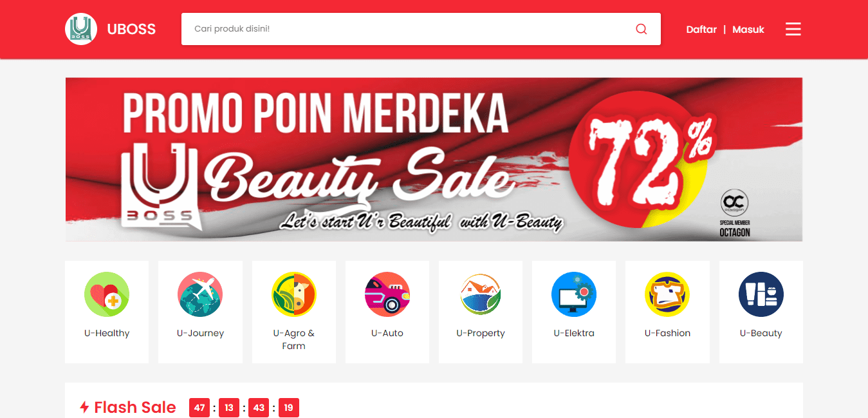Click the UBOSS brand name text
The height and width of the screenshot is (418, 868).
coord(131,29)
